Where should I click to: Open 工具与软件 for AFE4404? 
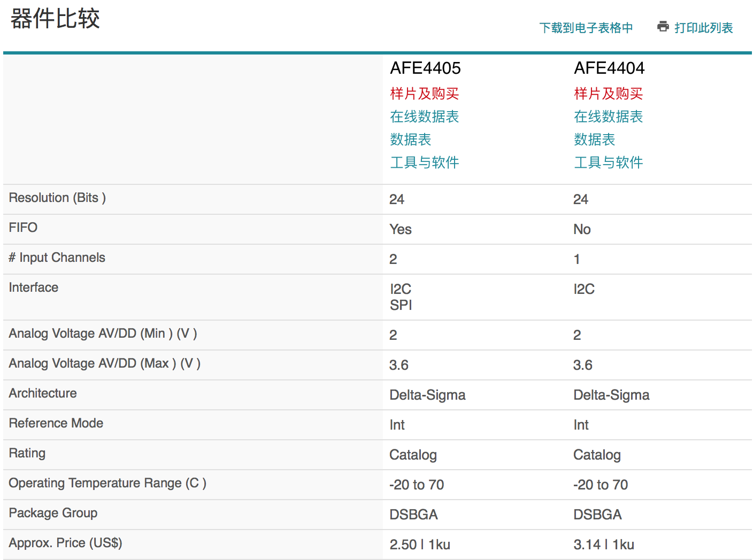pyautogui.click(x=608, y=162)
